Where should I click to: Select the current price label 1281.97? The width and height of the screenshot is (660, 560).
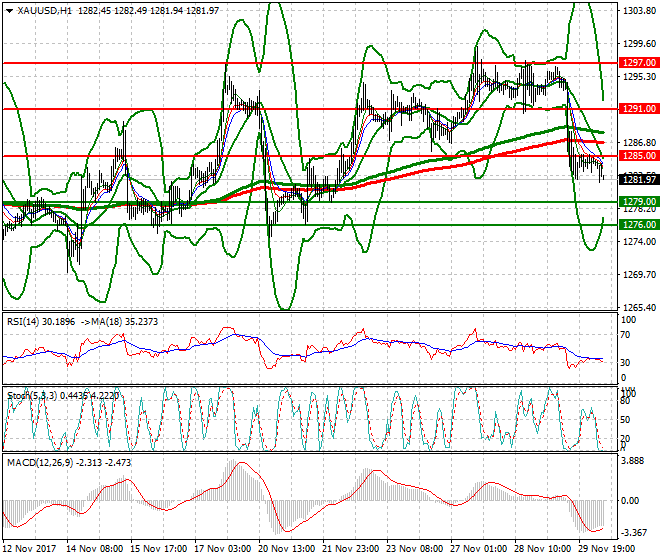(x=638, y=180)
